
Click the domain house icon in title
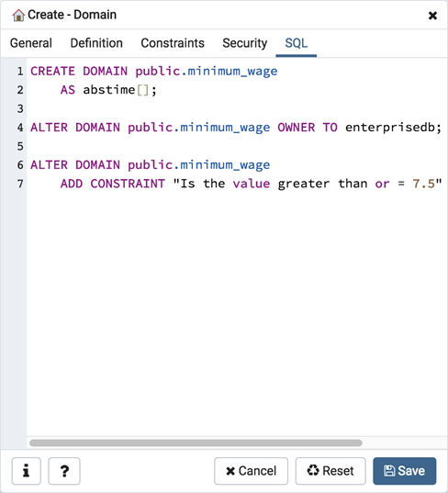pos(18,15)
